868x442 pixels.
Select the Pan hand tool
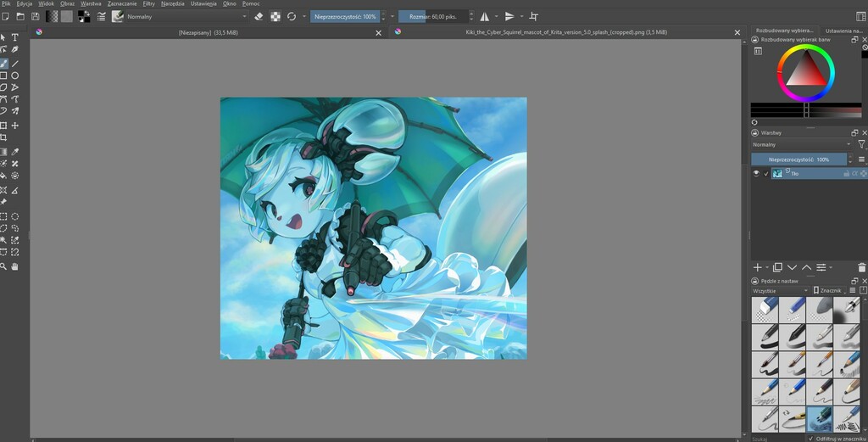click(15, 266)
